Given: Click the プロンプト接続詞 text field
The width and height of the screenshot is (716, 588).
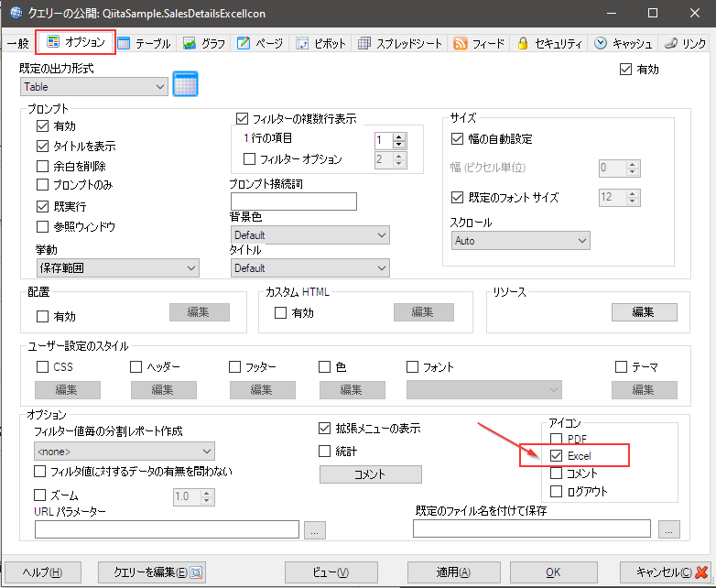Looking at the screenshot, I should tap(294, 201).
